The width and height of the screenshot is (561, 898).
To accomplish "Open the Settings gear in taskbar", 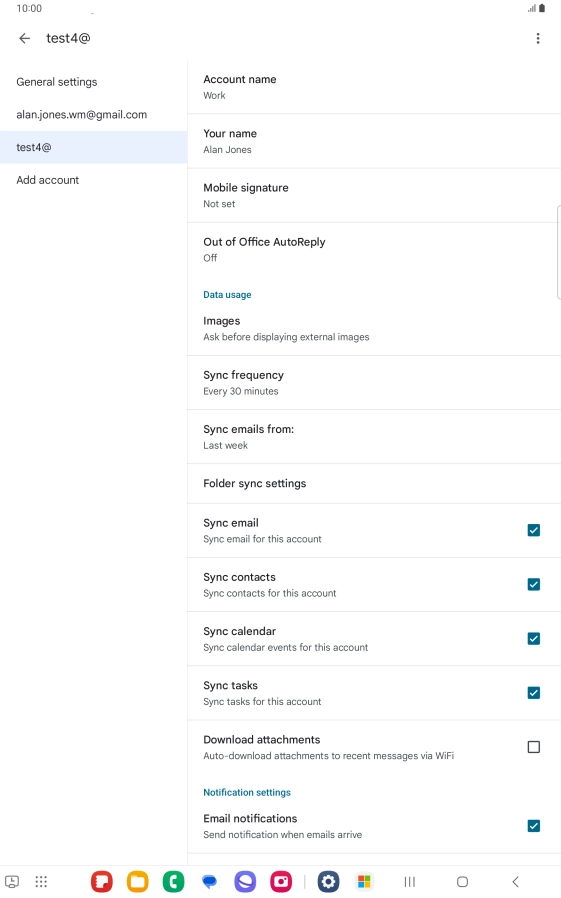I will [x=329, y=881].
